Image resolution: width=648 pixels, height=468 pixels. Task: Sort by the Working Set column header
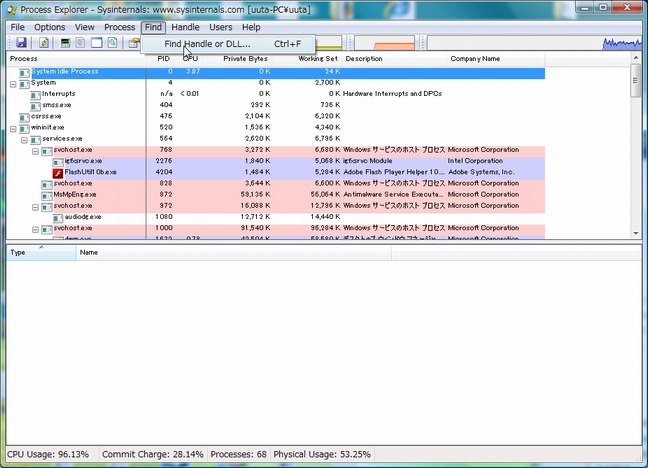click(307, 59)
